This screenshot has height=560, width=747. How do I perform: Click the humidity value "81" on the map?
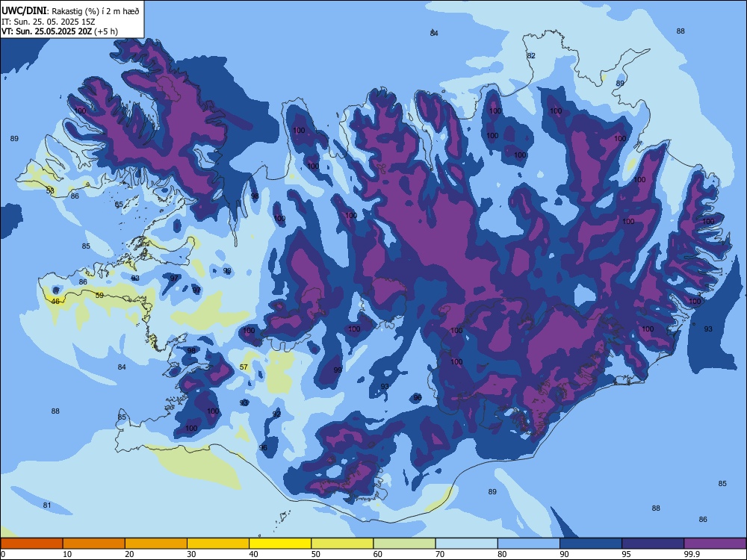46,505
